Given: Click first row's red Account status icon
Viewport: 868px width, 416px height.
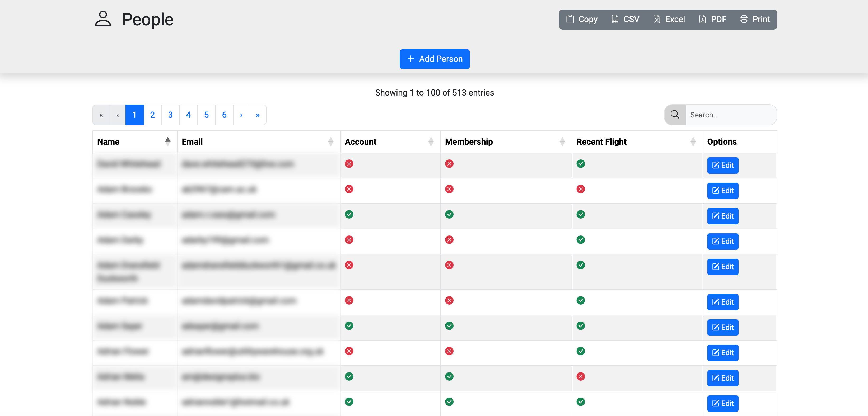Looking at the screenshot, I should click(349, 164).
